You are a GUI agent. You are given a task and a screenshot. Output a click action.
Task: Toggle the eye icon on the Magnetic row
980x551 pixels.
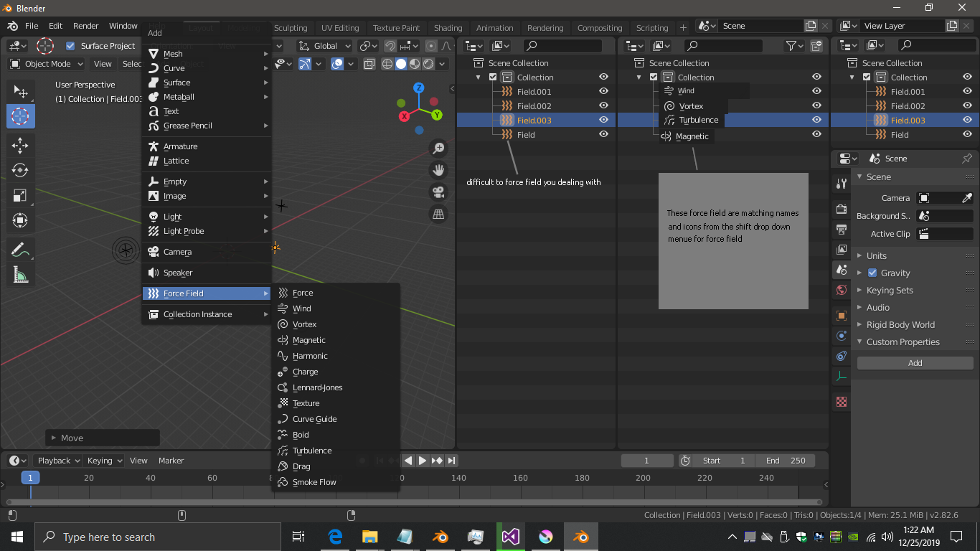pyautogui.click(x=816, y=134)
